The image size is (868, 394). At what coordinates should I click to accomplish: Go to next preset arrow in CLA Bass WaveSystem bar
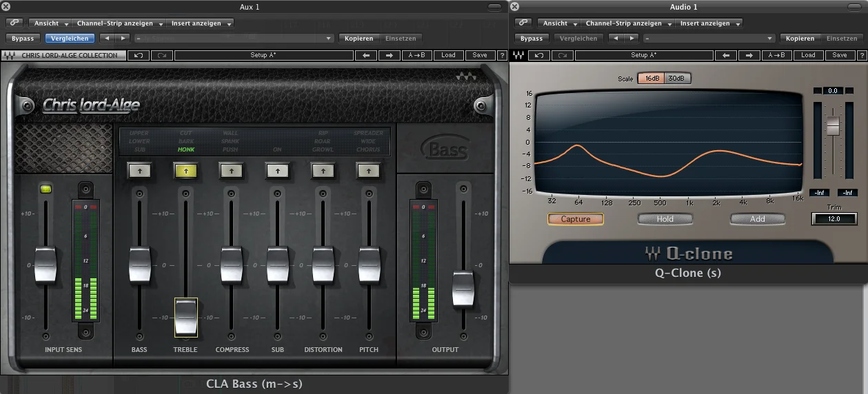coord(390,55)
